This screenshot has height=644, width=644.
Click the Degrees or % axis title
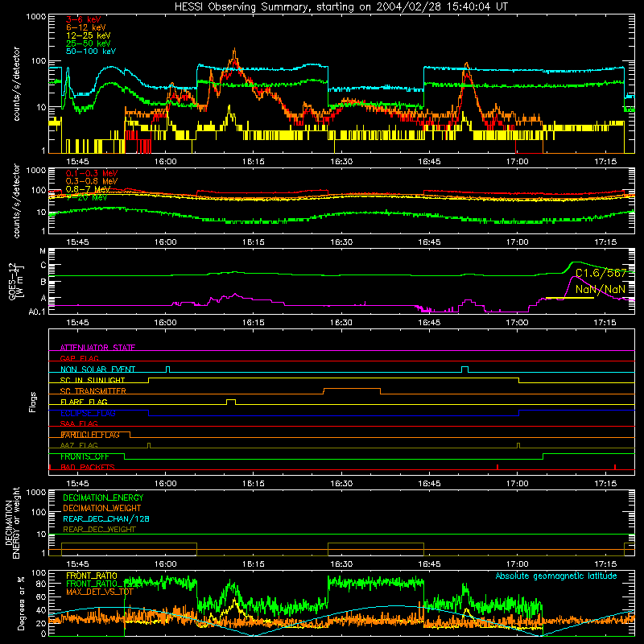[x=21, y=603]
